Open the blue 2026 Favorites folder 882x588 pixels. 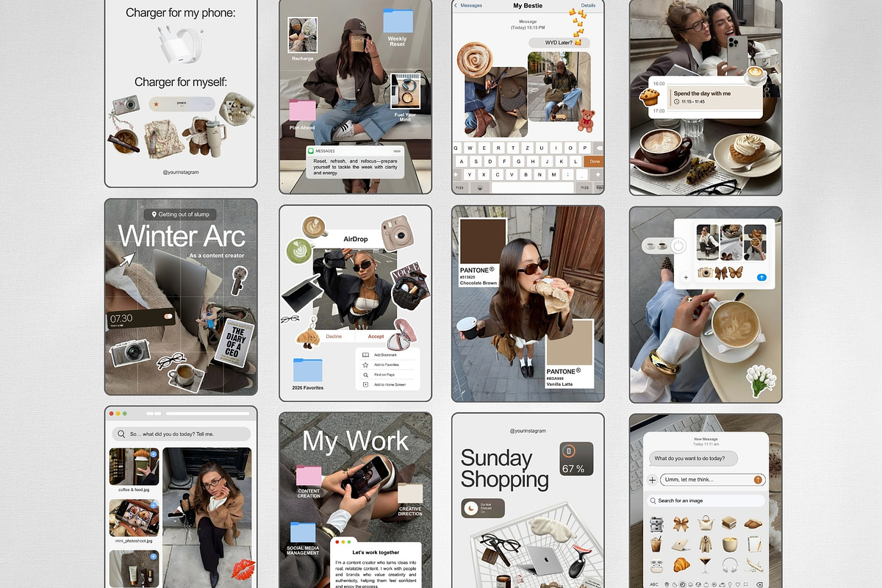307,370
